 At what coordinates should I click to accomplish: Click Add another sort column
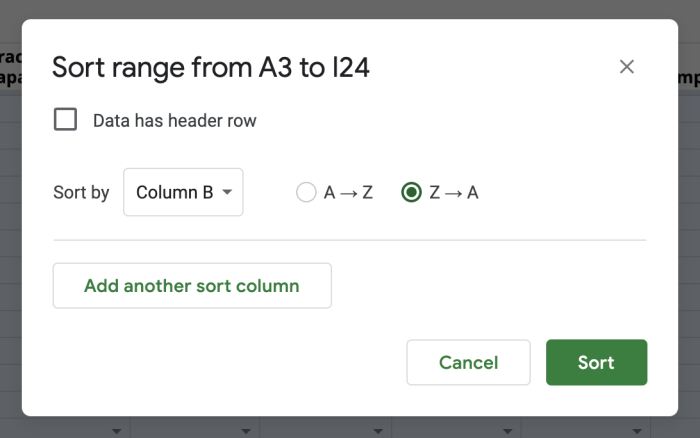192,286
